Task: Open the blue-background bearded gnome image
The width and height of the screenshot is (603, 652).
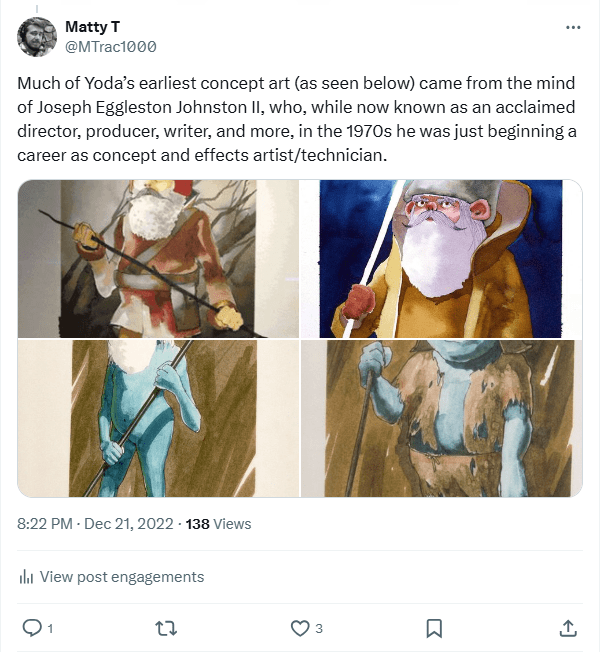Action: coord(442,259)
